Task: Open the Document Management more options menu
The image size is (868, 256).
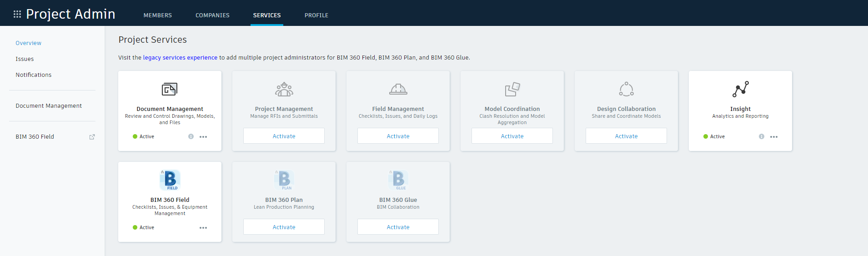Action: click(203, 137)
